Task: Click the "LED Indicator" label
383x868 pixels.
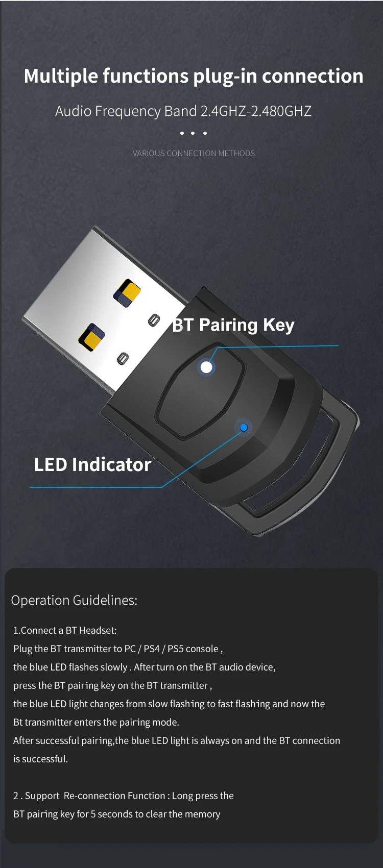Action: click(92, 464)
